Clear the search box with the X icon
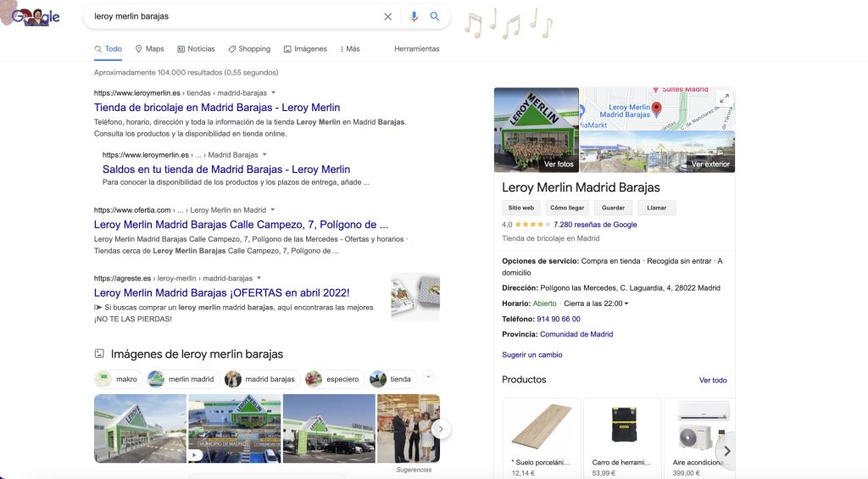Image resolution: width=868 pixels, height=479 pixels. [x=388, y=17]
